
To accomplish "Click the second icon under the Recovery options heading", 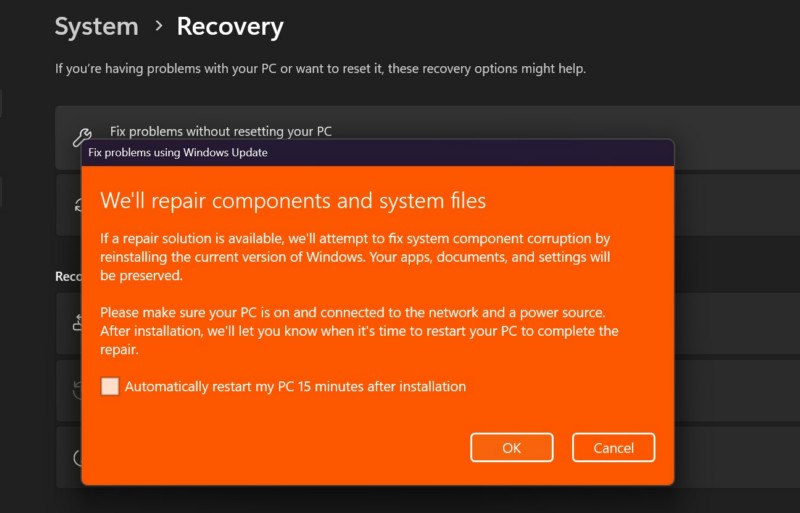I will pos(77,390).
